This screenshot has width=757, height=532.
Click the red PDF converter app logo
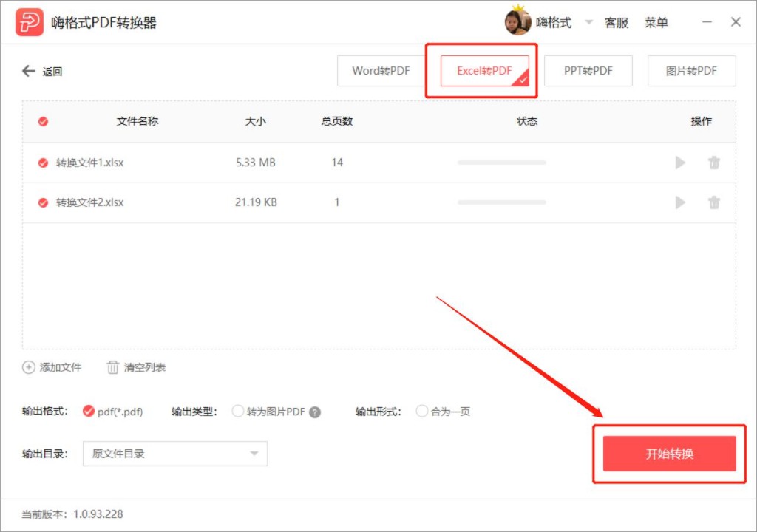point(30,22)
